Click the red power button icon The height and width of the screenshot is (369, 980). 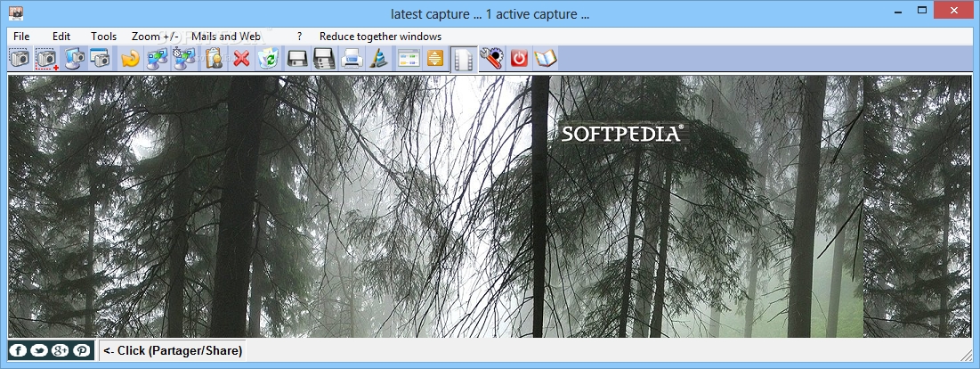click(519, 59)
